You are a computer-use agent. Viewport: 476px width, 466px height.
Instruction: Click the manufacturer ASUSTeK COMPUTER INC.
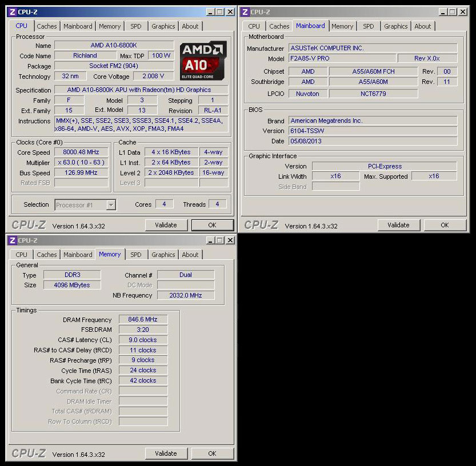pos(373,48)
